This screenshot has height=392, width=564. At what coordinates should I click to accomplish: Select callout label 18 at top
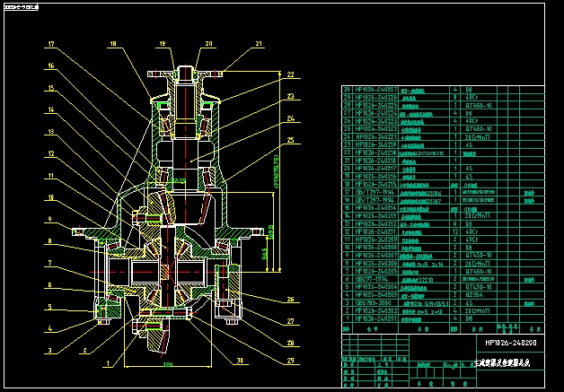113,43
